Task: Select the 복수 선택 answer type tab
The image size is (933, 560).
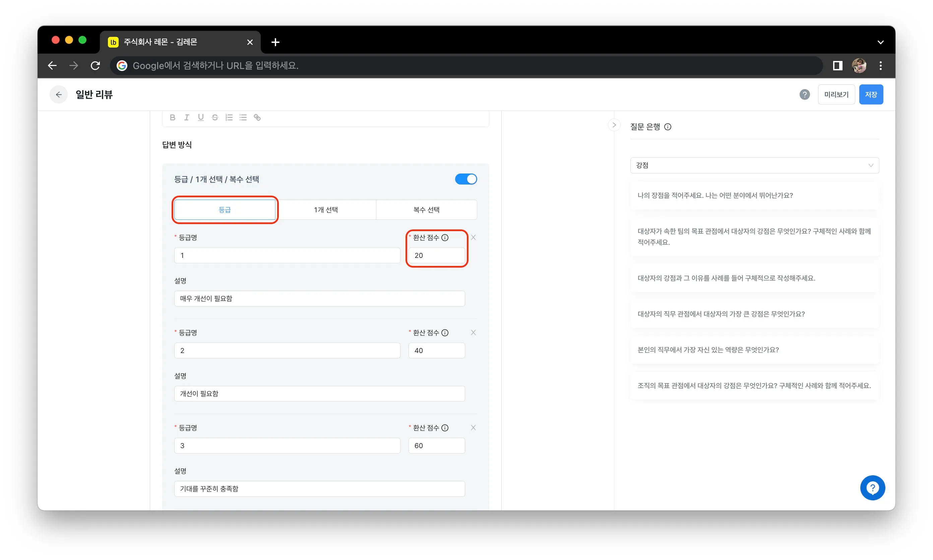Action: [x=426, y=210]
